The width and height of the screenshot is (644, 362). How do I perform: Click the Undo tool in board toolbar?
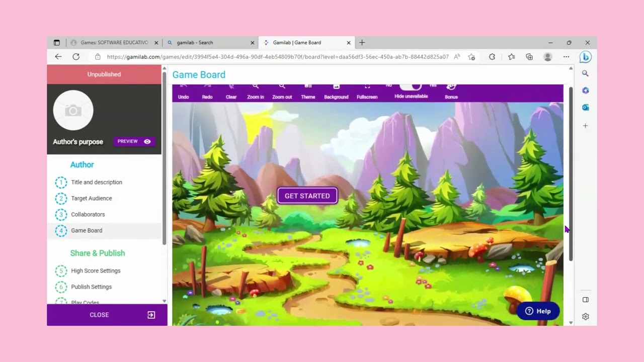[183, 93]
